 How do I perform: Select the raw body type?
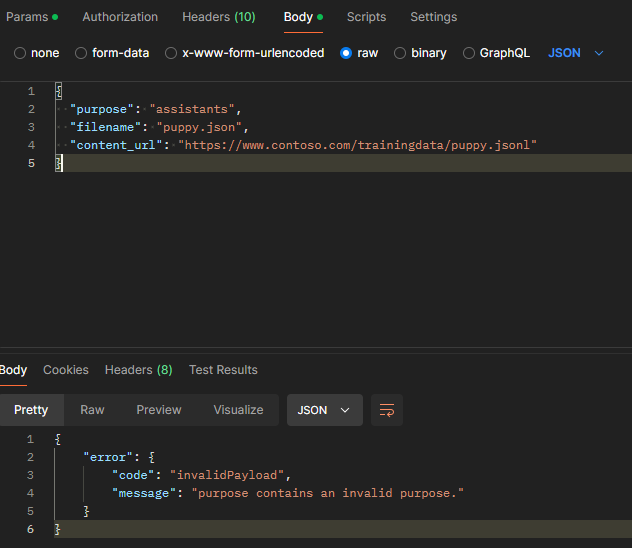359,53
